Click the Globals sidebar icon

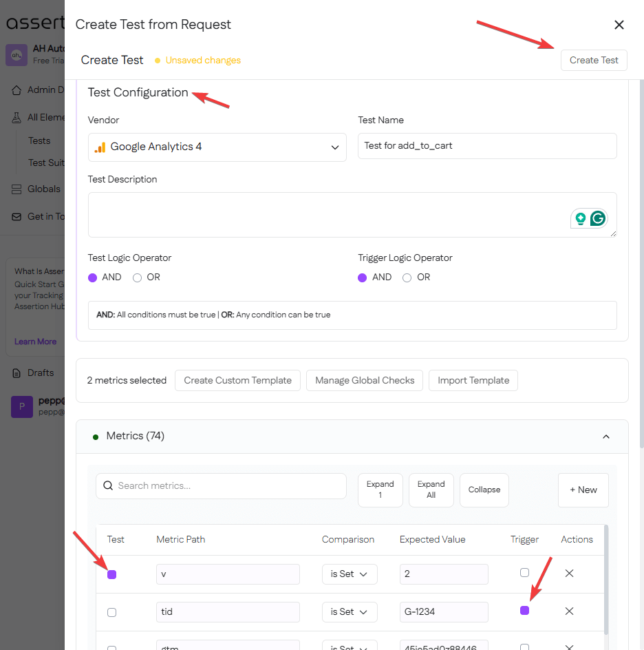[x=17, y=189]
